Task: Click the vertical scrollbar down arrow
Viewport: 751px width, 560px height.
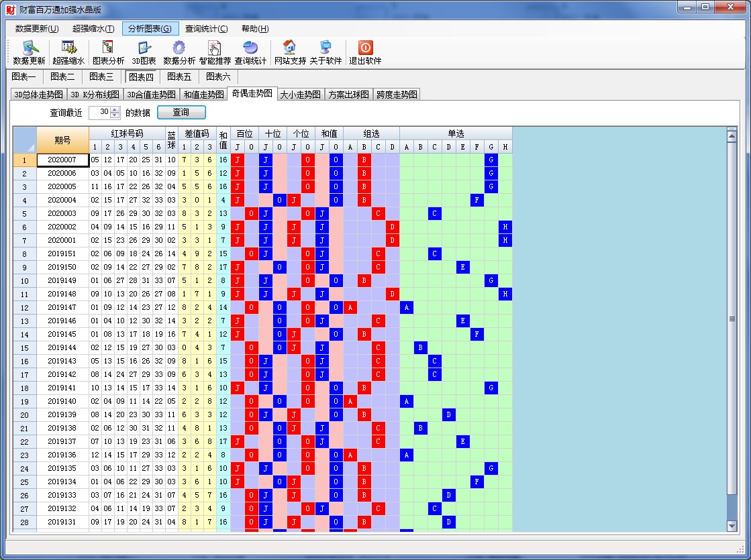Action: click(732, 526)
